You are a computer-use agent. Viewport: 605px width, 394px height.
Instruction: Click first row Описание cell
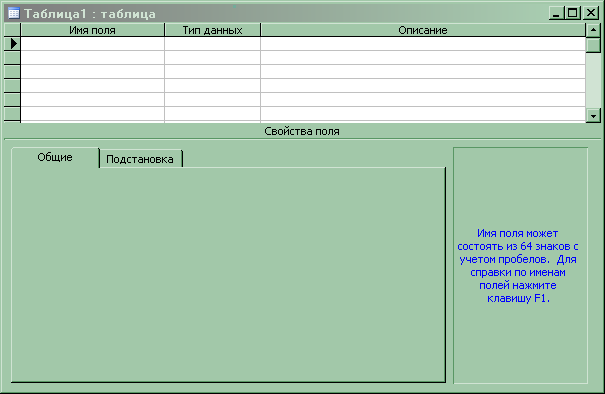pyautogui.click(x=423, y=44)
